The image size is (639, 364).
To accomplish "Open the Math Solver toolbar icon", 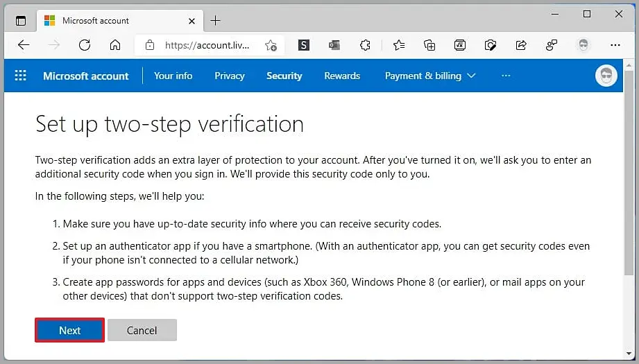I will point(460,45).
